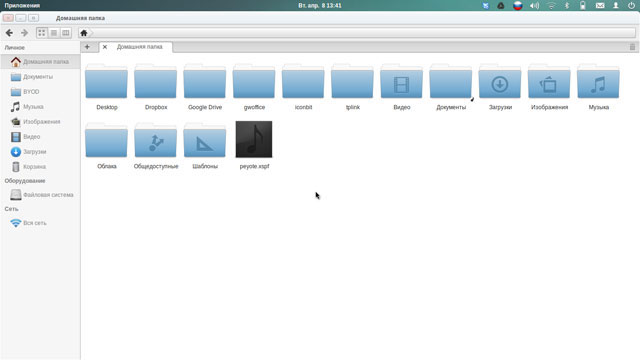Viewport: 640px width, 360px height.
Task: Collapse the Сеть sidebar section
Action: click(x=11, y=209)
